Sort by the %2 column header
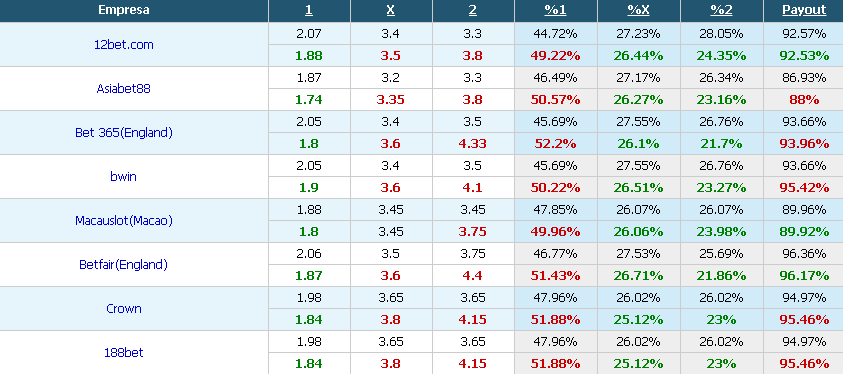Image resolution: width=843 pixels, height=374 pixels. tap(721, 10)
